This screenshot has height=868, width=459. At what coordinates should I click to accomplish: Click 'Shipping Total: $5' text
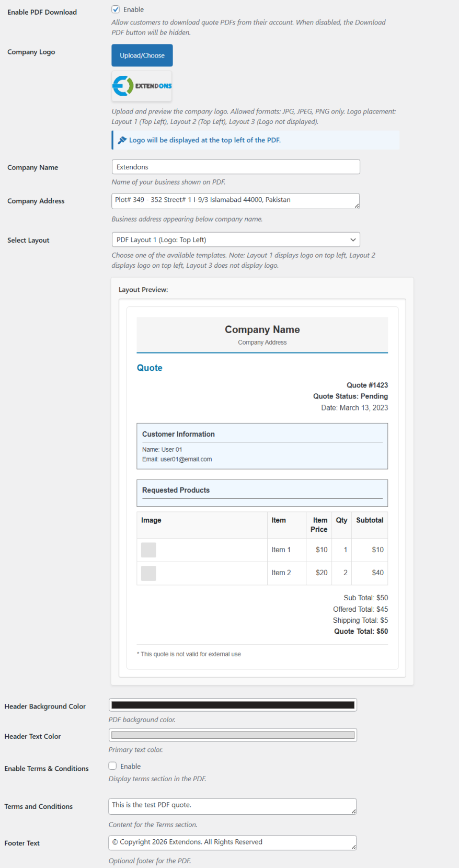(x=361, y=620)
